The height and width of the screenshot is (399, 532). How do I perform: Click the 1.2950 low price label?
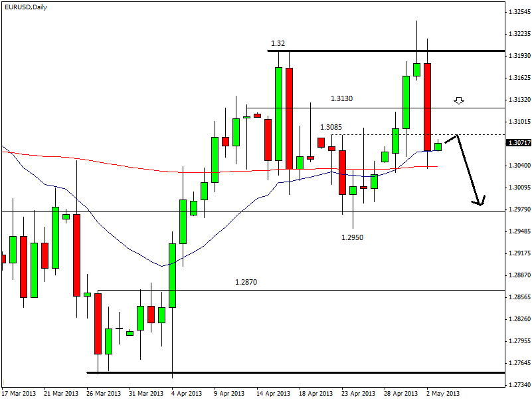point(352,237)
